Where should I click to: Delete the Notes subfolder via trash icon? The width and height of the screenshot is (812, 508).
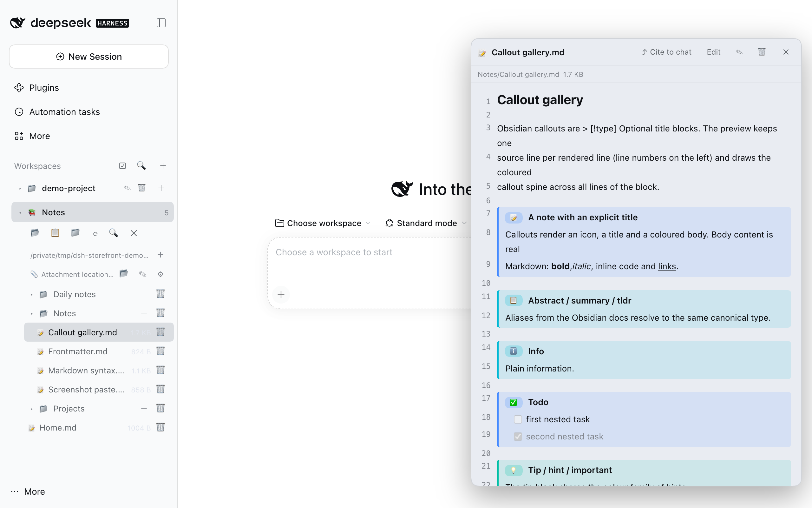point(160,313)
